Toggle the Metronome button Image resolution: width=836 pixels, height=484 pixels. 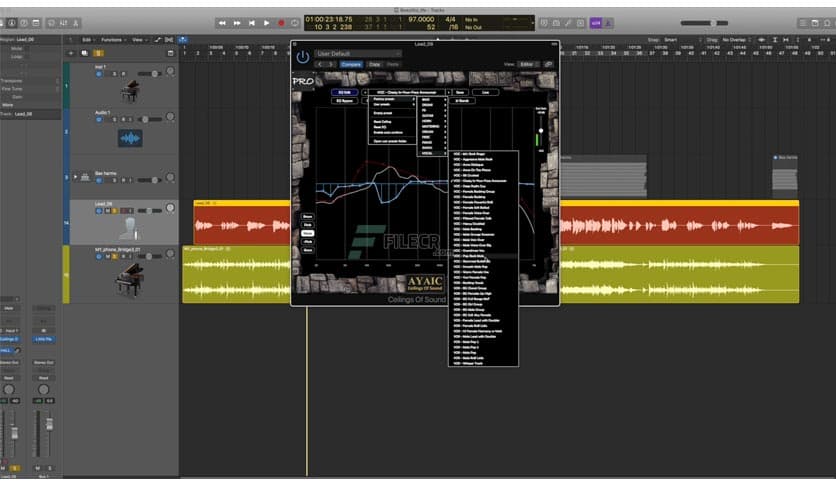[x=608, y=23]
